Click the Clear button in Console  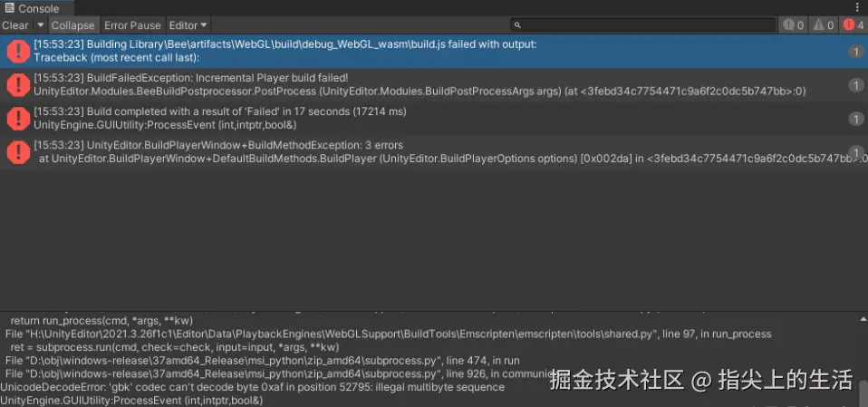14,25
